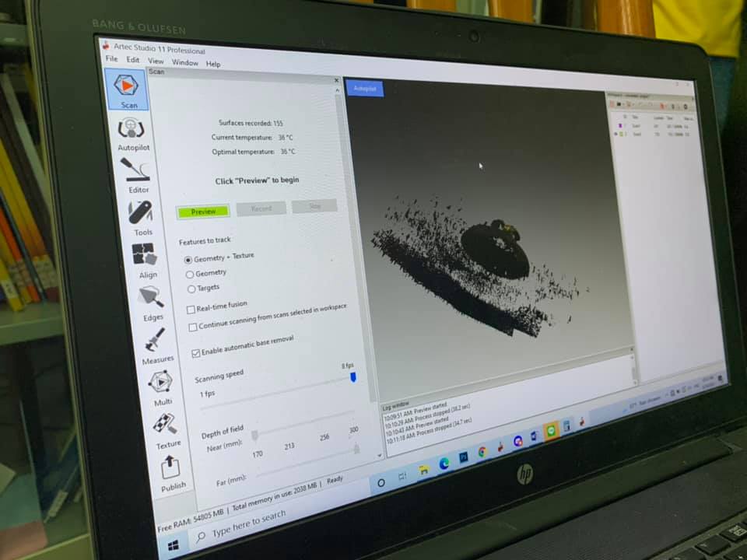Click the 'Surfaces recorded: 155' text

[251, 123]
